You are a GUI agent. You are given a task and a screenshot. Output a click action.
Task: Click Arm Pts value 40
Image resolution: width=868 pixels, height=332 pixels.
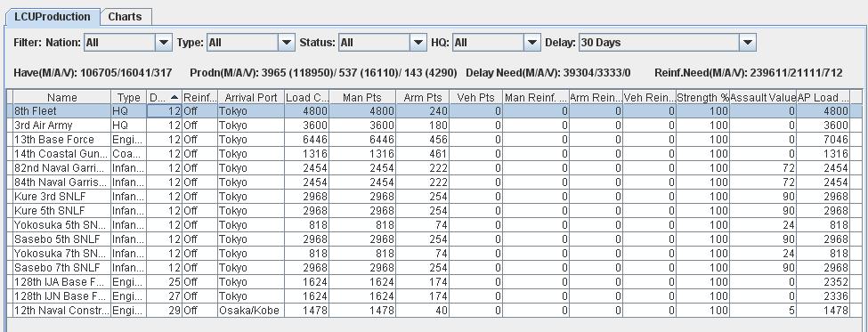[x=423, y=311]
